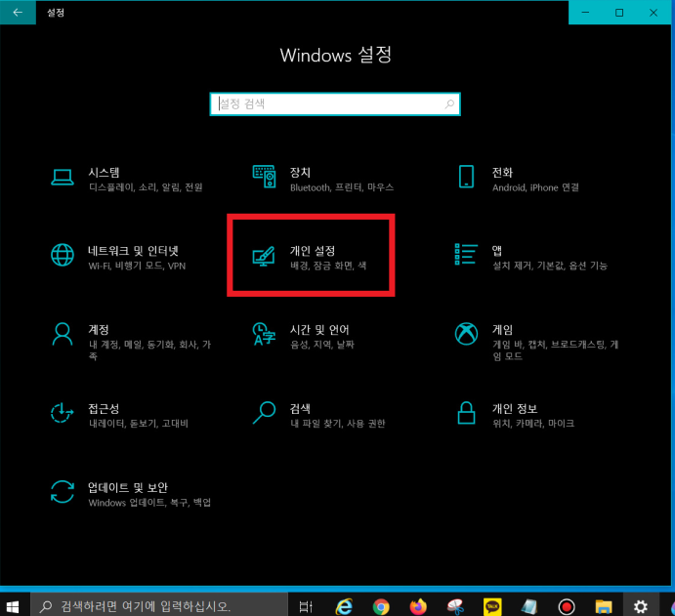
Task: Open 업데이트 및 보안 label
Action: click(x=128, y=487)
